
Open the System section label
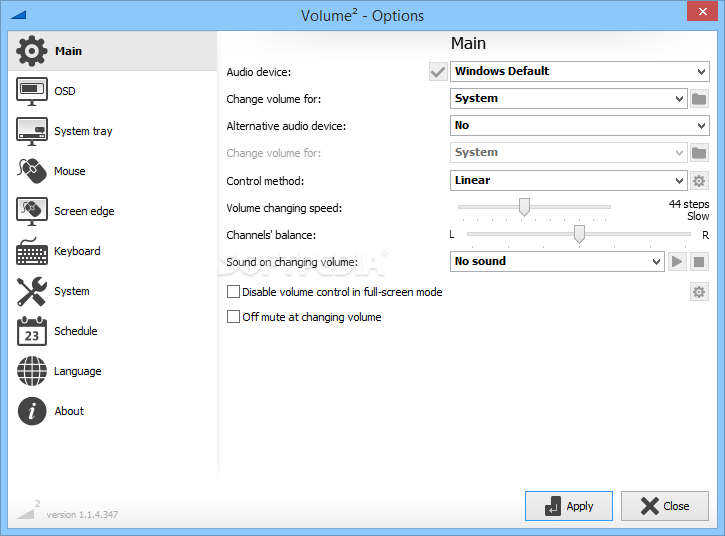point(72,291)
